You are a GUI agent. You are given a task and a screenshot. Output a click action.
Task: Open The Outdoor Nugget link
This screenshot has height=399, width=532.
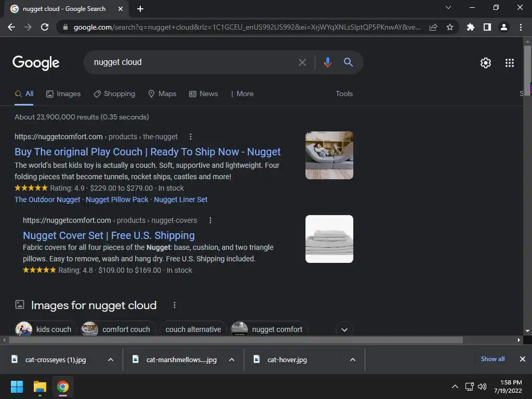tap(47, 199)
